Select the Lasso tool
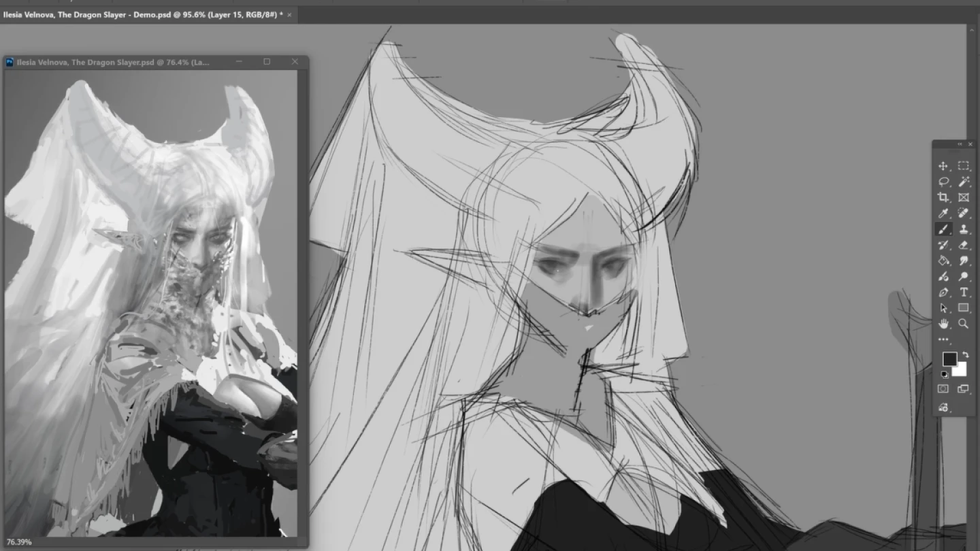Viewport: 980px width, 551px height. (943, 181)
